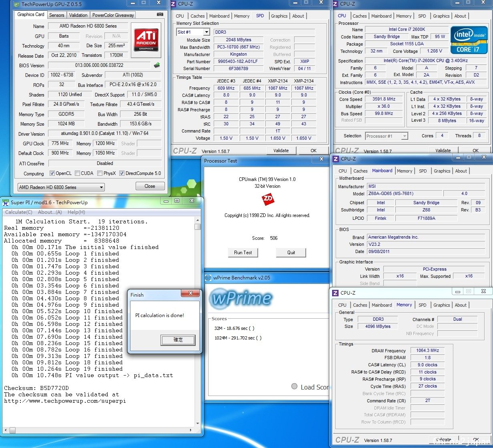The height and width of the screenshot is (448, 493).
Task: Click the CPU-Z Memory window title icon
Action: point(335,293)
